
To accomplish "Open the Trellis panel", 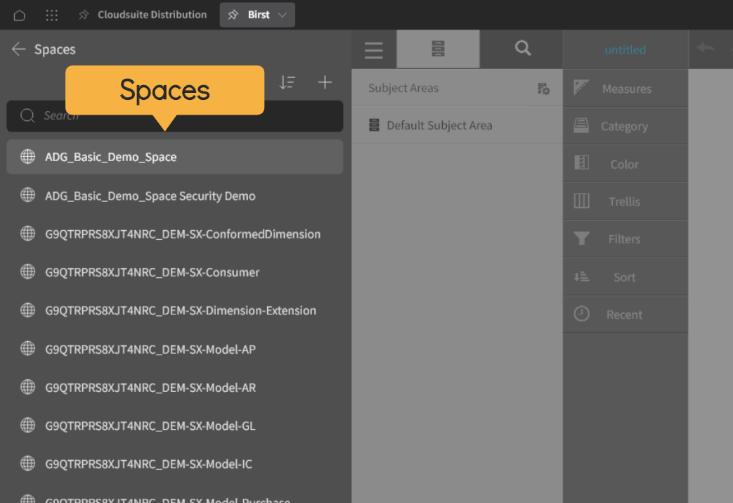I will coord(625,201).
